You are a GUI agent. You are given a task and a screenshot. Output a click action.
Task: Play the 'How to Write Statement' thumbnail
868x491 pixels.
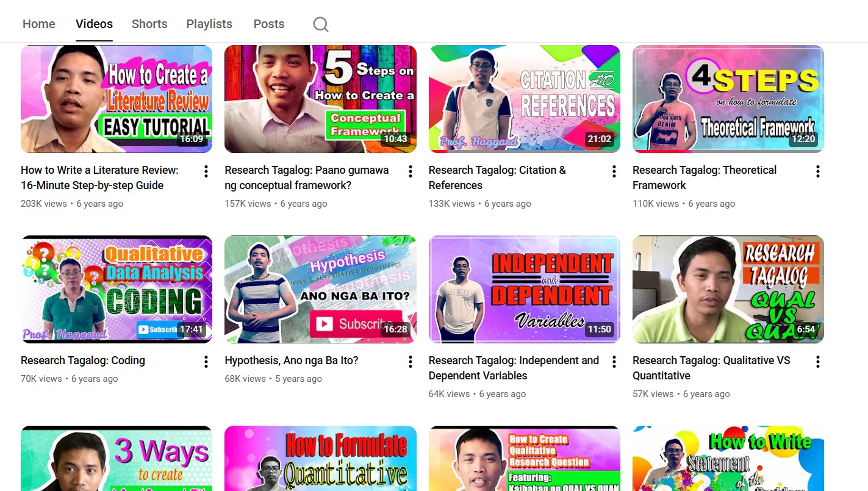[728, 458]
